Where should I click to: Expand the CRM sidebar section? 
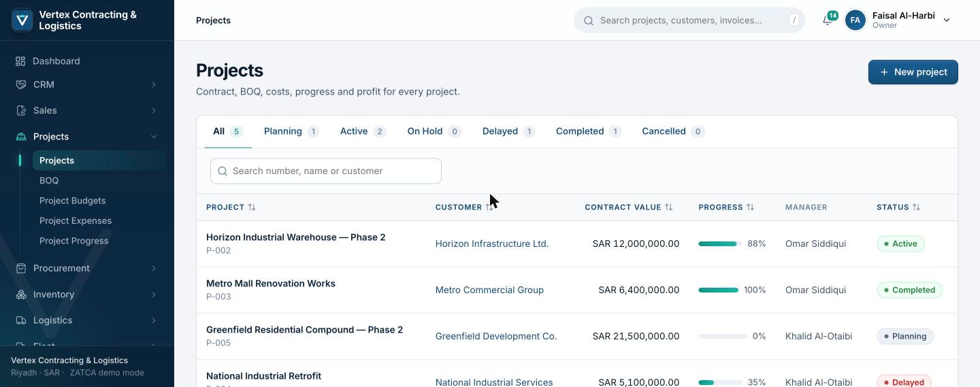(x=153, y=85)
